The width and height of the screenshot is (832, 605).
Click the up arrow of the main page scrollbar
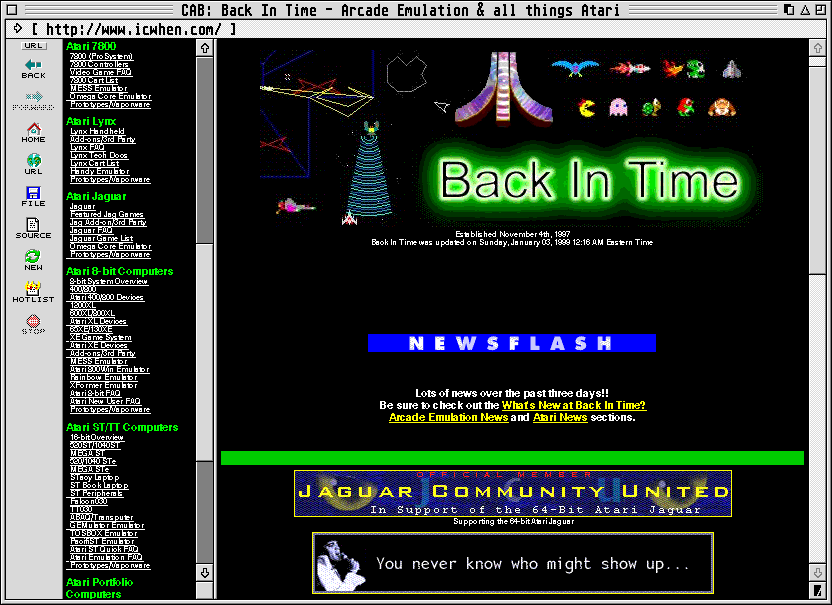click(818, 48)
